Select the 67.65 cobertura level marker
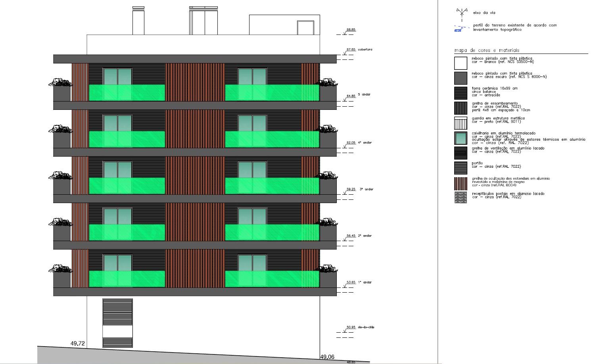The width and height of the screenshot is (593, 364). pos(359,50)
